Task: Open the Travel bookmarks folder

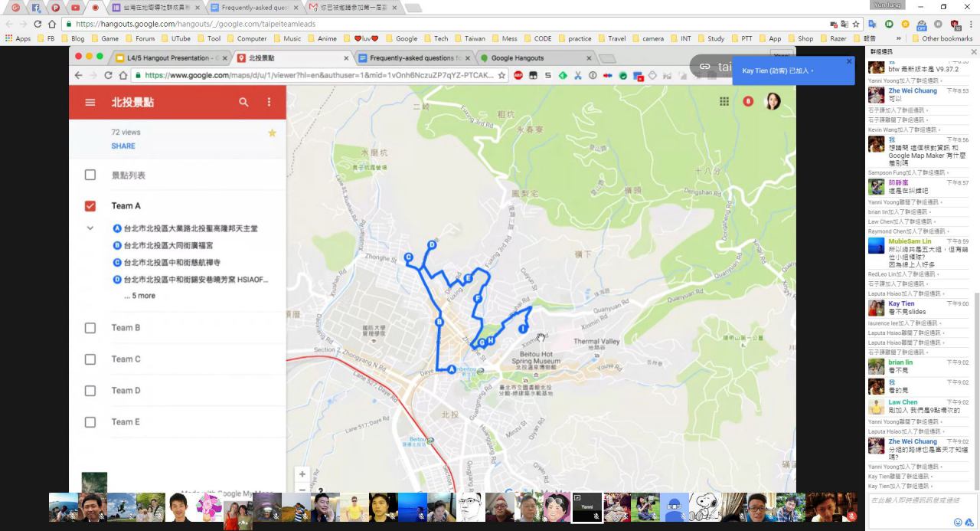Action: point(611,38)
